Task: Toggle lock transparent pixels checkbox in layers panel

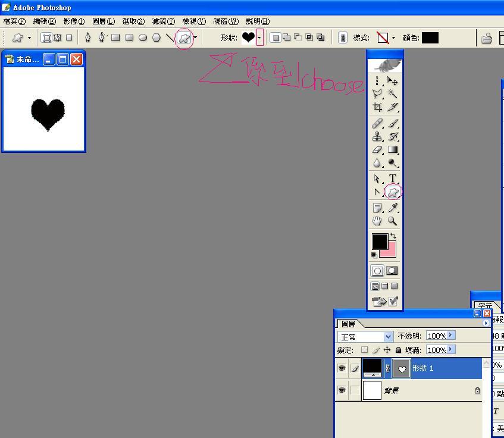Action: (x=364, y=350)
